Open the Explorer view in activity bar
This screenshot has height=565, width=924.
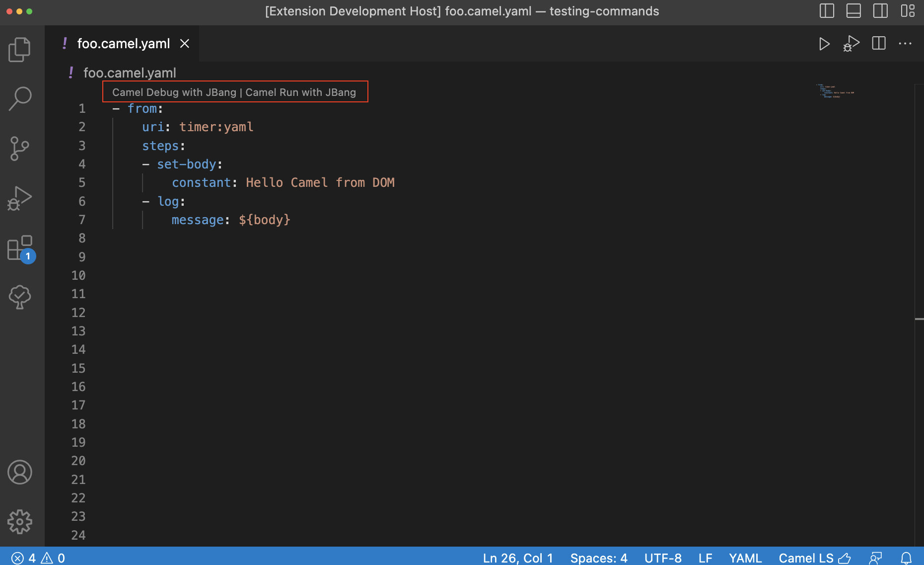tap(20, 50)
